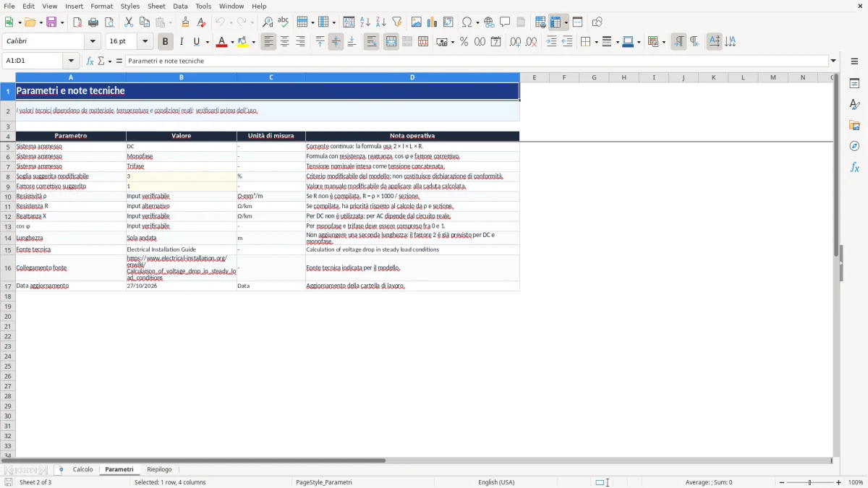Add a decimal place

tap(515, 42)
